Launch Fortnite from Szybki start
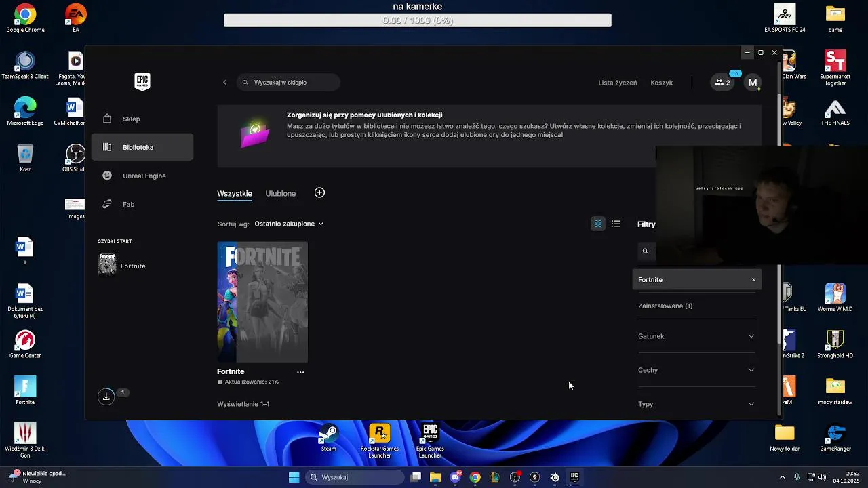Image resolution: width=868 pixels, height=488 pixels. pyautogui.click(x=122, y=266)
